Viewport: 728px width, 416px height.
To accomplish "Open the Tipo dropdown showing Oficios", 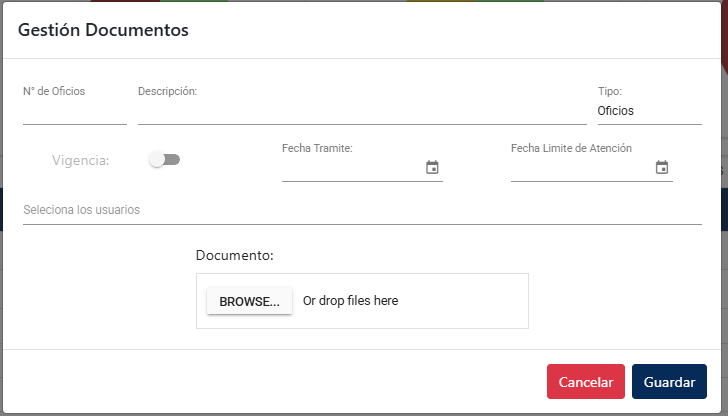I will [650, 111].
